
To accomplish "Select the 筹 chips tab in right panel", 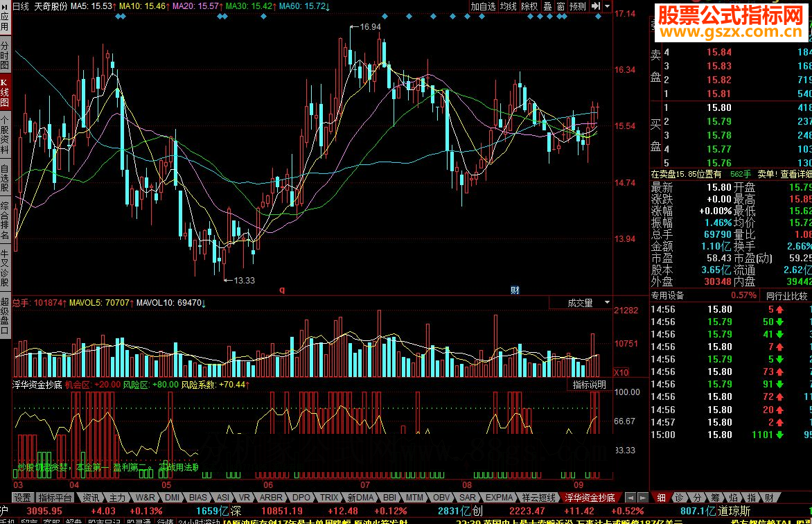I will click(714, 498).
